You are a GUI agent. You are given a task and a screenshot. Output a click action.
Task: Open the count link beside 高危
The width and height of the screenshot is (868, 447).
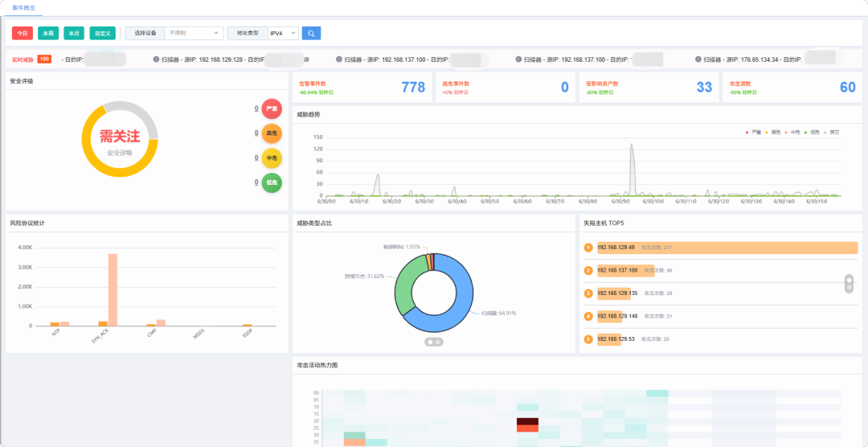click(256, 133)
